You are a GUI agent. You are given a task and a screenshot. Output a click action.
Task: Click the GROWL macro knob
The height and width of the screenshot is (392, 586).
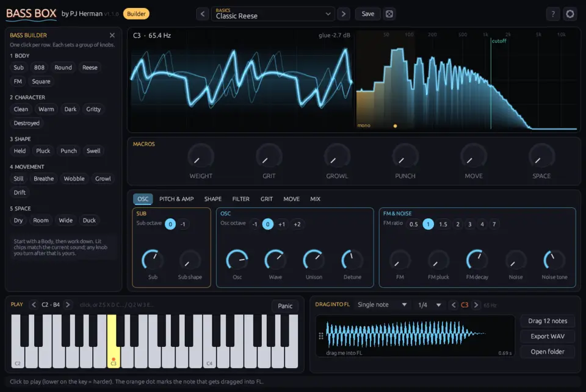(x=337, y=157)
